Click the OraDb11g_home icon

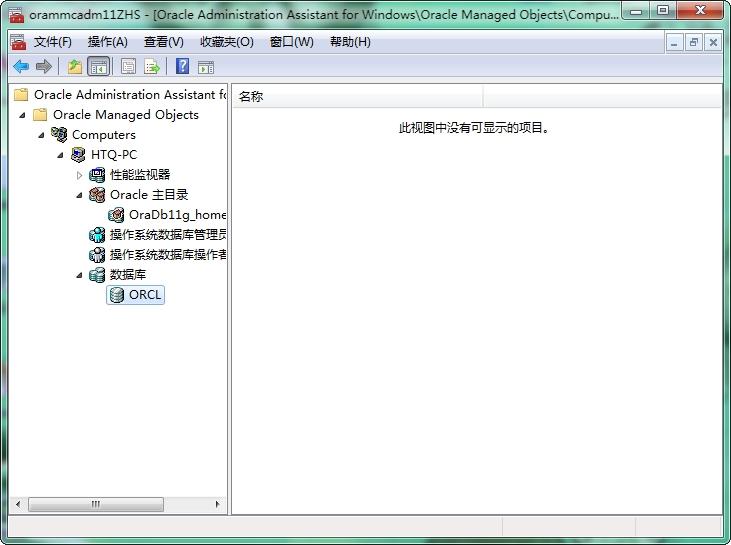coord(116,215)
